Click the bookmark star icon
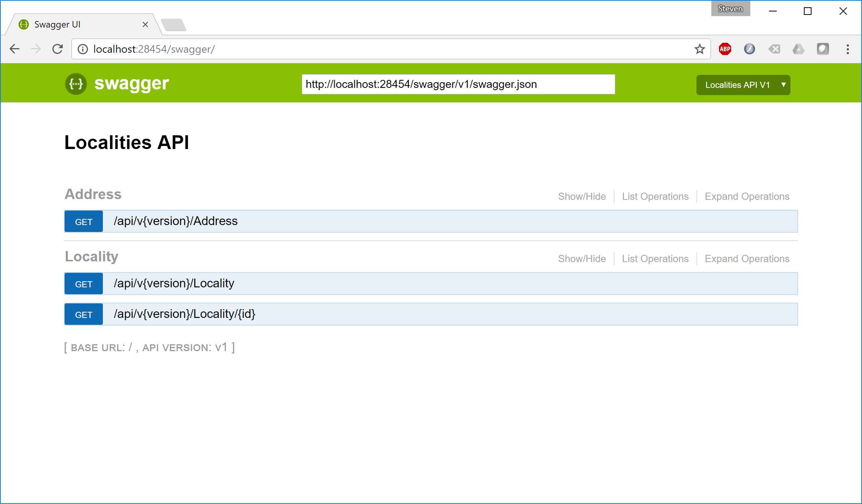 click(699, 49)
